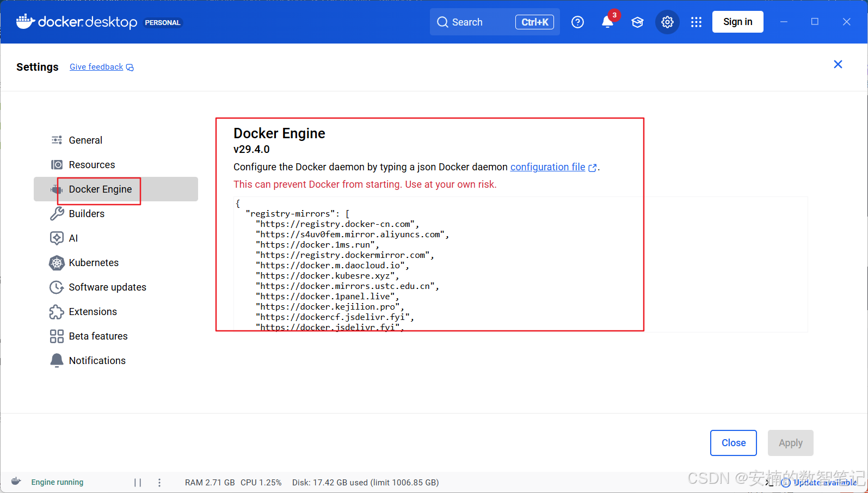Close the Docker Desktop window
Image resolution: width=868 pixels, height=493 pixels.
tap(846, 22)
